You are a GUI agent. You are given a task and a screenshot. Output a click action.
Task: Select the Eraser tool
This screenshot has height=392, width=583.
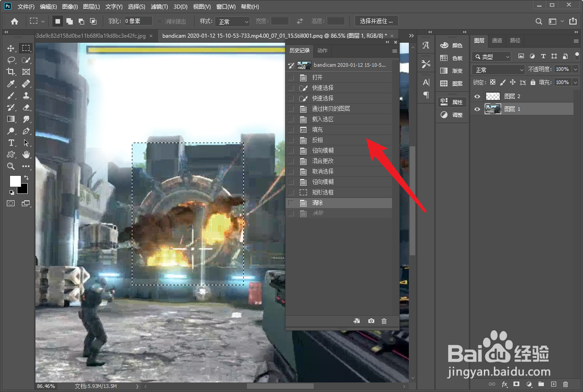tap(26, 107)
